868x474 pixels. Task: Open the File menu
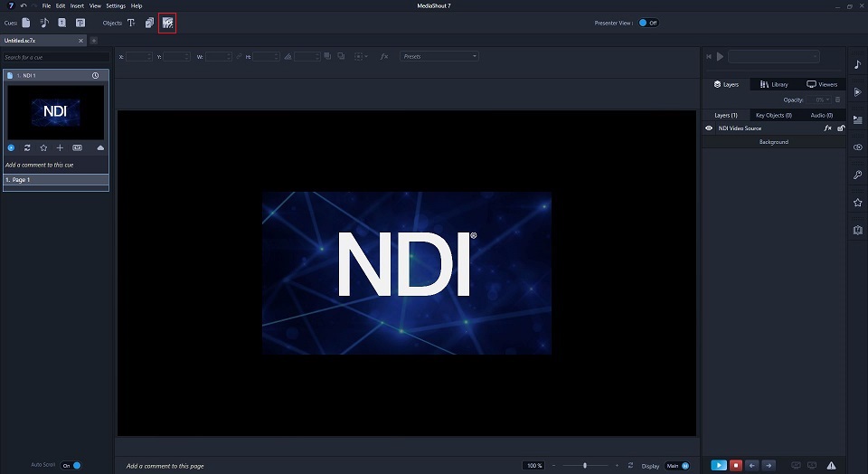pyautogui.click(x=46, y=5)
